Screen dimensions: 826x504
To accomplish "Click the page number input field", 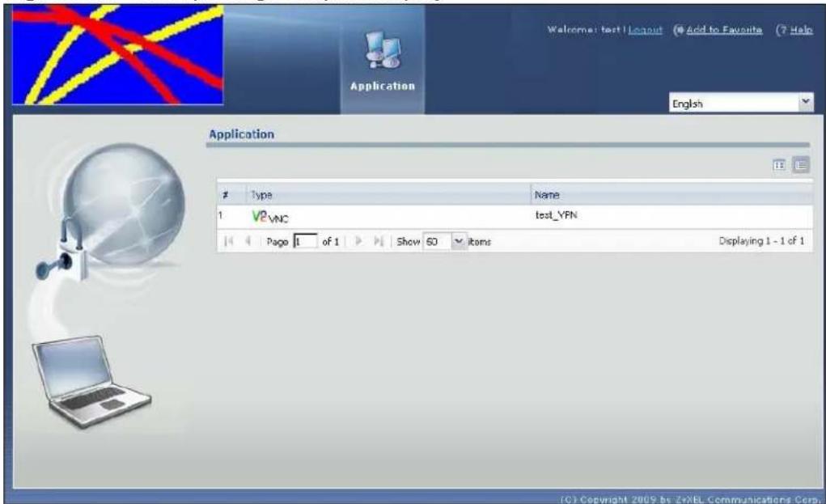I will (x=305, y=241).
